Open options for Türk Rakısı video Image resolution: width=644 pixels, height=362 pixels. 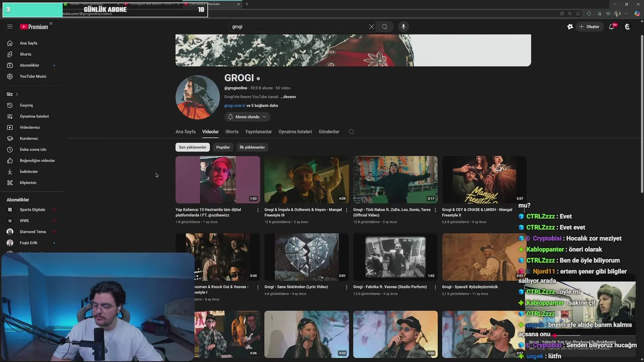[x=435, y=210]
